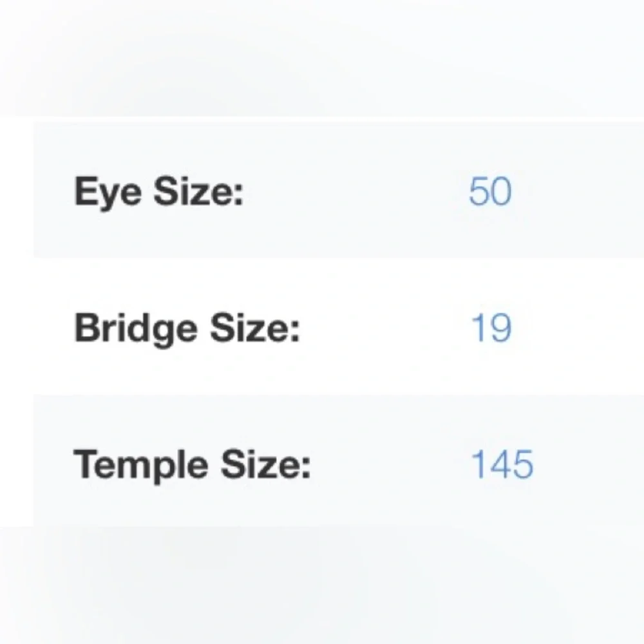The width and height of the screenshot is (644, 644).
Task: Select the Eye Size label
Action: 159,193
